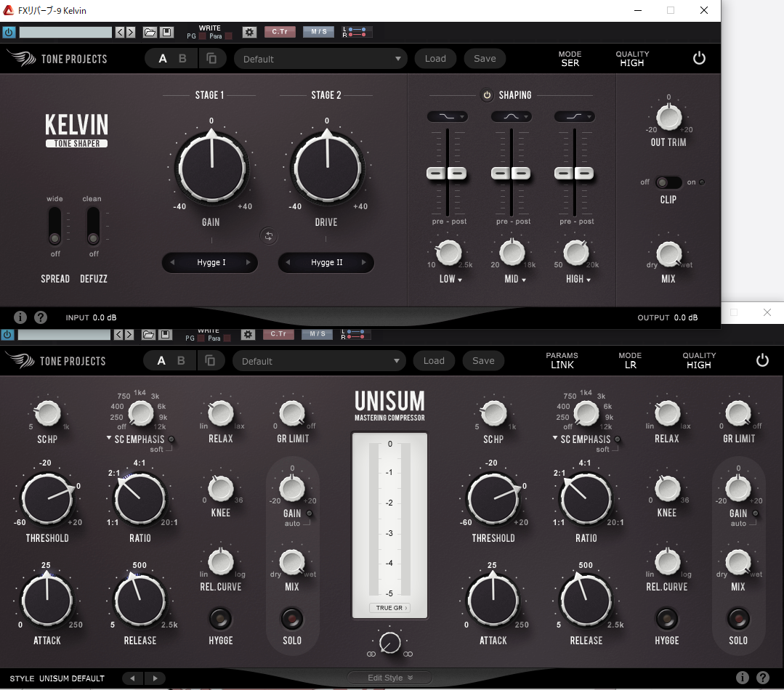The height and width of the screenshot is (690, 784).
Task: Click the DEFUZZ slider handle in Kelvin
Action: [x=93, y=238]
